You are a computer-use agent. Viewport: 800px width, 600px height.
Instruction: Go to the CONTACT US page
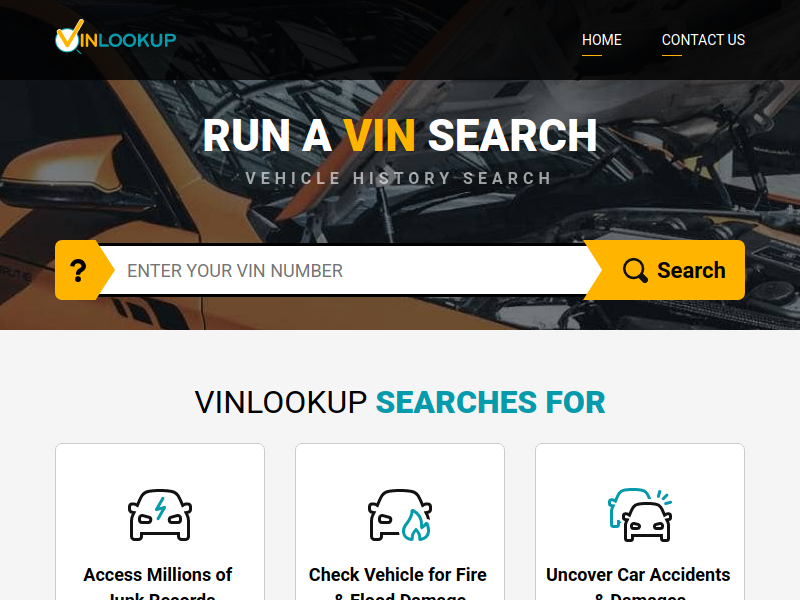pos(703,40)
